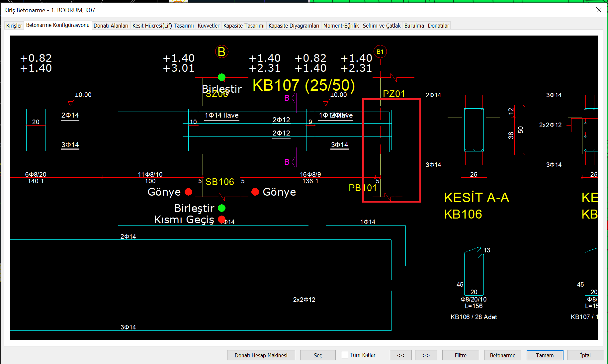This screenshot has width=608, height=364.
Task: Select the Moment-Eğrilik tab
Action: tap(341, 26)
